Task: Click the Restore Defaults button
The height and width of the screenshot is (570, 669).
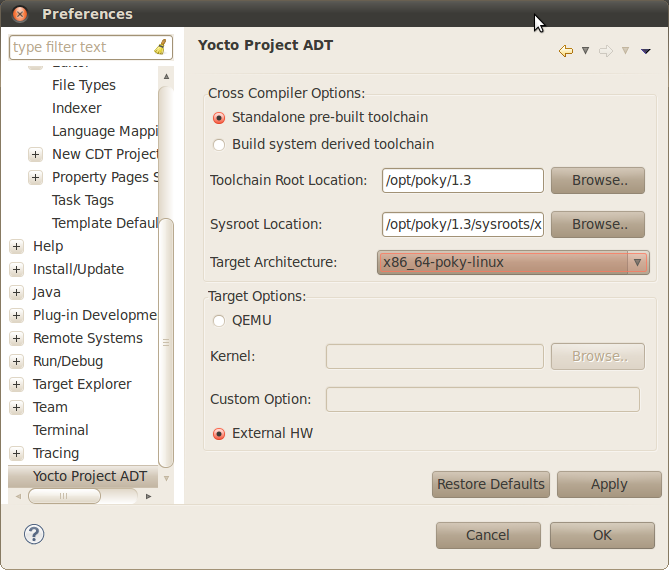Action: click(491, 484)
